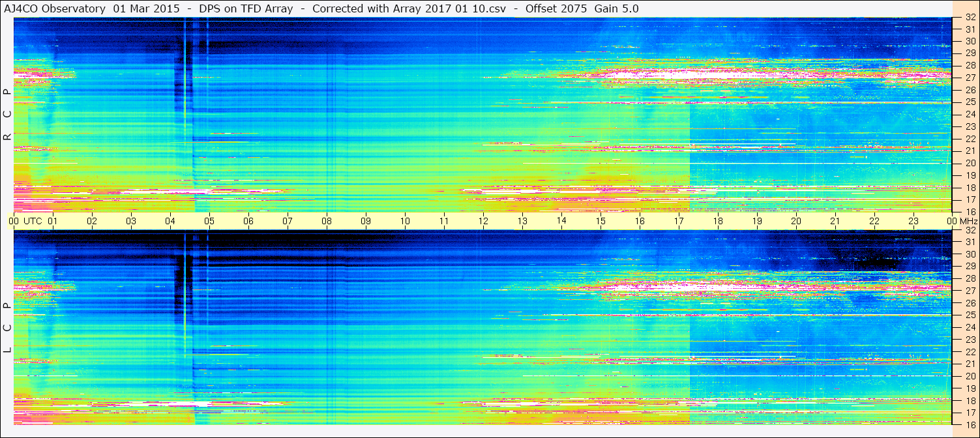Click the 18 frequency tick in LCP panel
Viewport: 980px width, 438px height.
click(x=970, y=401)
